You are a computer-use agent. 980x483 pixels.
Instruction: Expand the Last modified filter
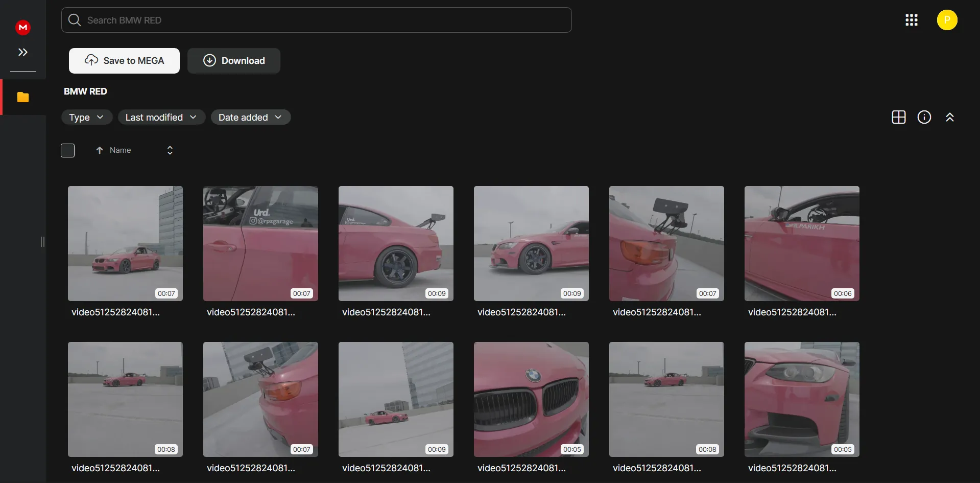161,117
